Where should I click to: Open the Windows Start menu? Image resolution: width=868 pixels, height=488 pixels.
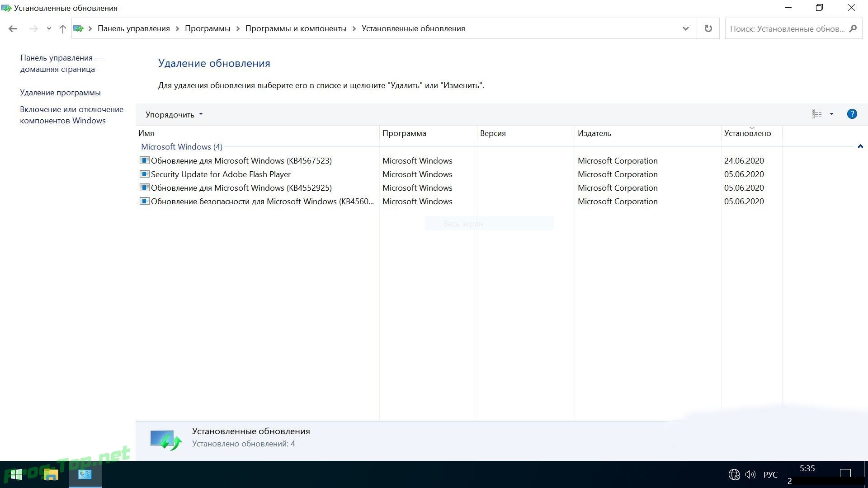[16, 474]
